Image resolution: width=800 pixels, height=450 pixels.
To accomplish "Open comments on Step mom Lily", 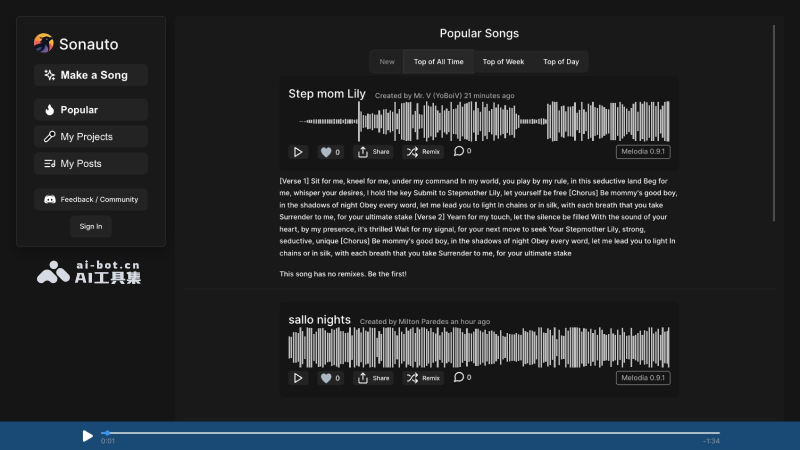I will 462,152.
